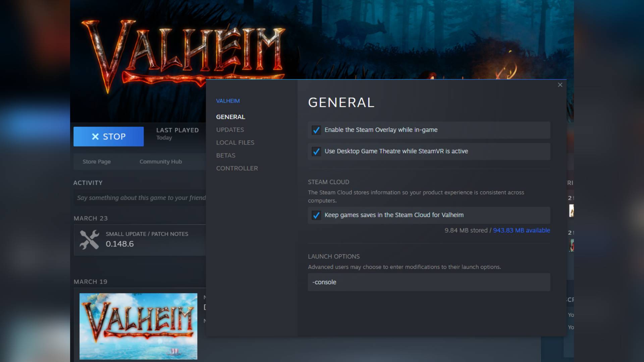The width and height of the screenshot is (644, 362).
Task: Click the LAUNCH OPTIONS section heading
Action: pos(334,256)
